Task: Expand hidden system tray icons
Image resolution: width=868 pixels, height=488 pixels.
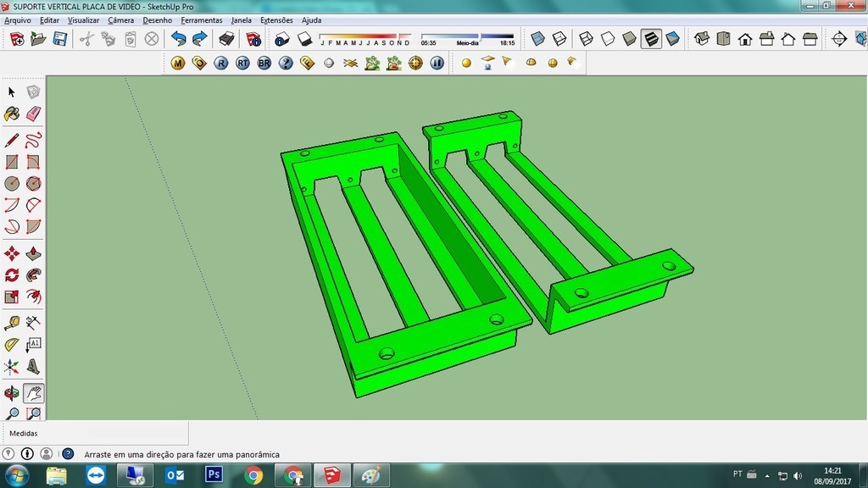Action: tap(767, 475)
